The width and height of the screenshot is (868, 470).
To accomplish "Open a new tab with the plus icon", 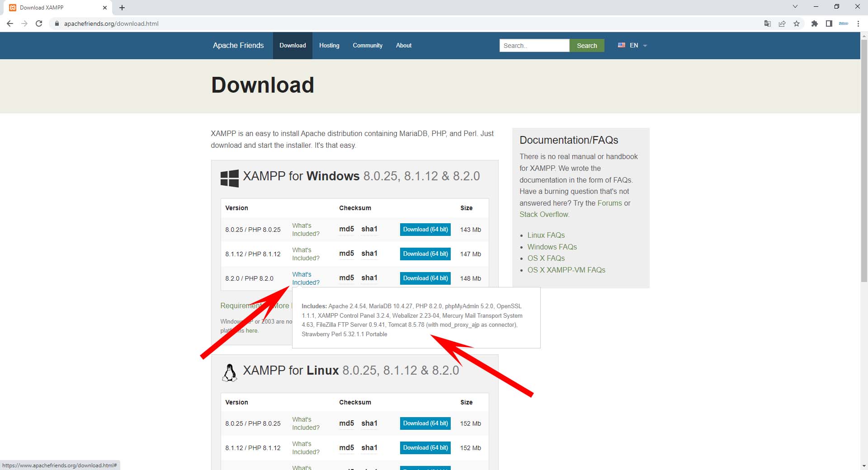I will [x=122, y=8].
